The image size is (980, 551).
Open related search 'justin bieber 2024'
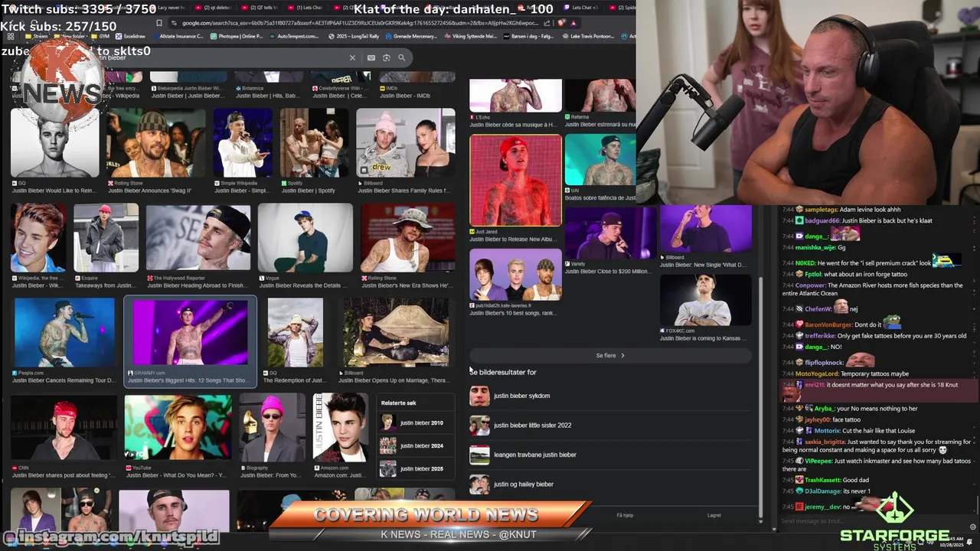tap(416, 445)
